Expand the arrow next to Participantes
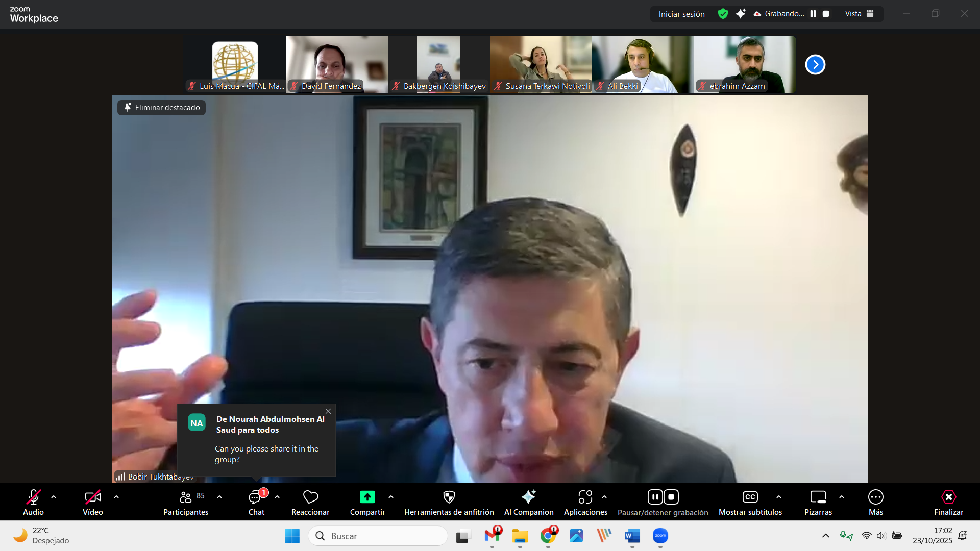 point(219,497)
